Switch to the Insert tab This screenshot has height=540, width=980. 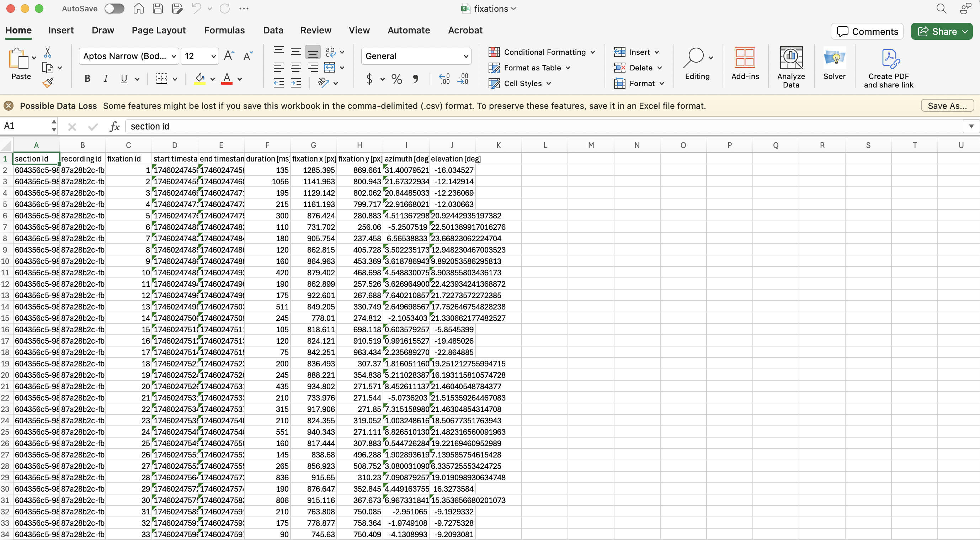(61, 30)
